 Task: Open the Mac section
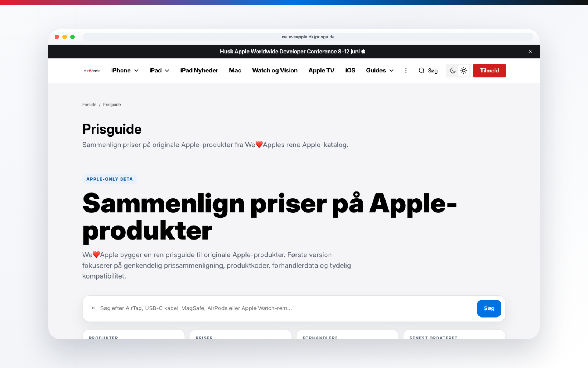tap(235, 71)
